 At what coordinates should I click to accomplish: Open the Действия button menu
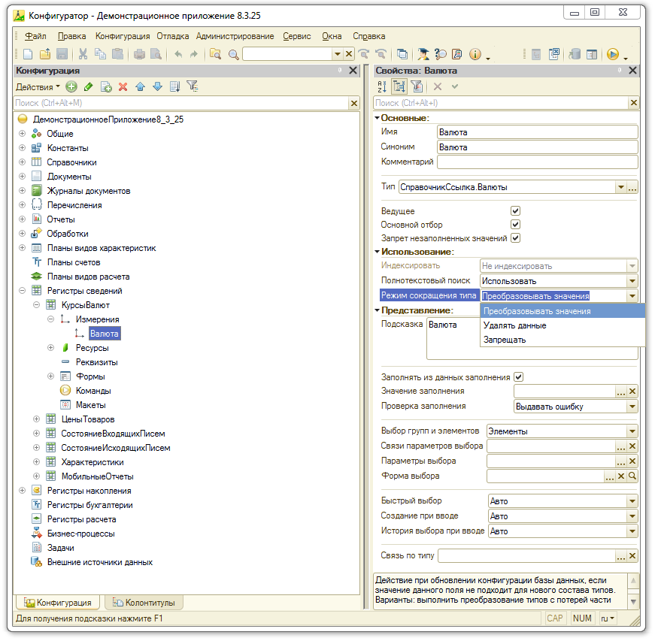[38, 86]
